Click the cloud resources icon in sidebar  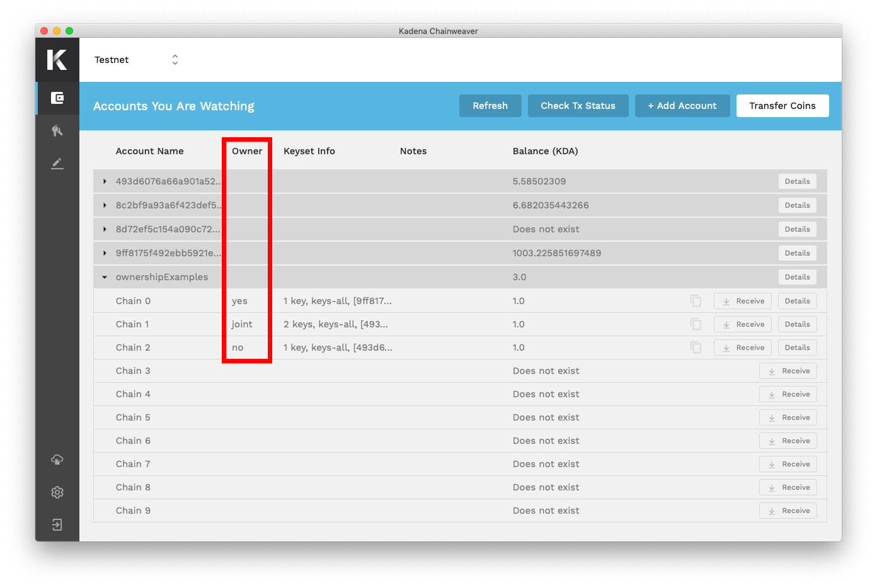click(57, 460)
